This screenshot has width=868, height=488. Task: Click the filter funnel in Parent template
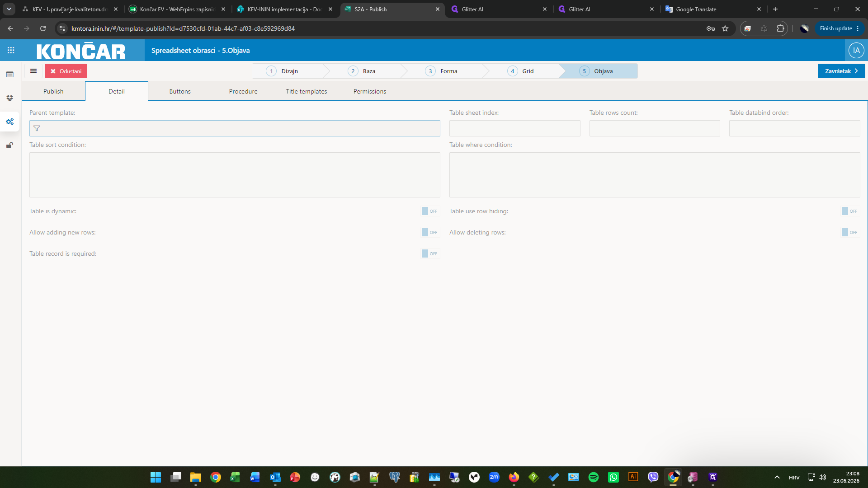click(x=37, y=128)
